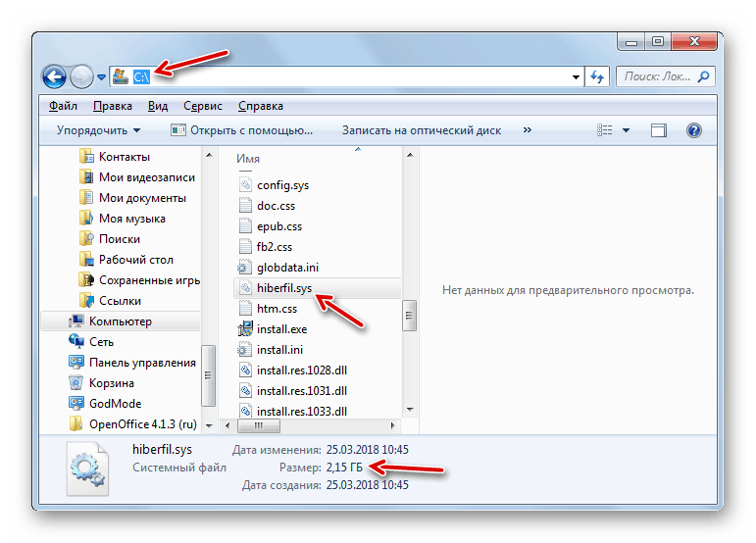
Task: Select file hiberfil.sys in list
Action: click(x=318, y=288)
